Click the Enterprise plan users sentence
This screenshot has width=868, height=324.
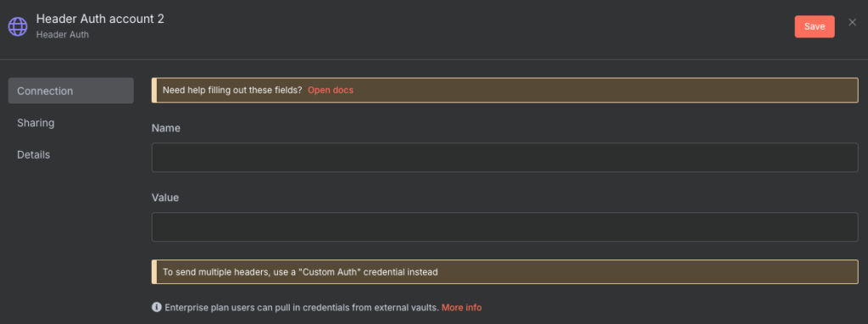302,307
